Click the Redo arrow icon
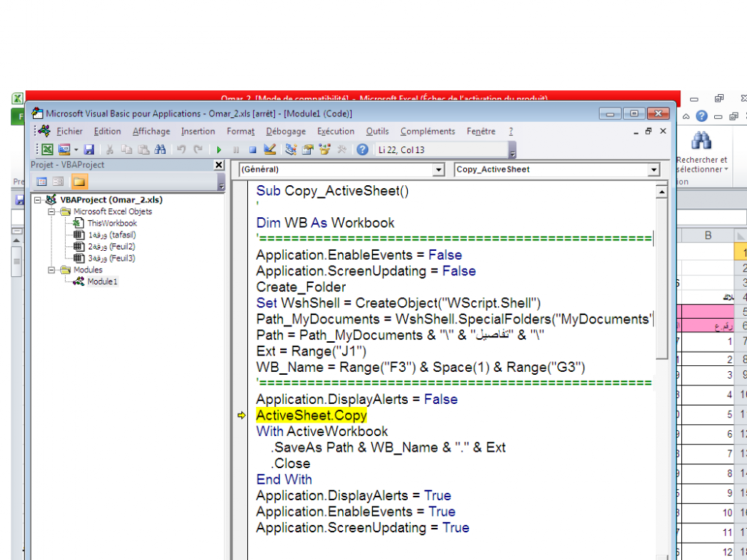This screenshot has width=747, height=560. coord(198,149)
